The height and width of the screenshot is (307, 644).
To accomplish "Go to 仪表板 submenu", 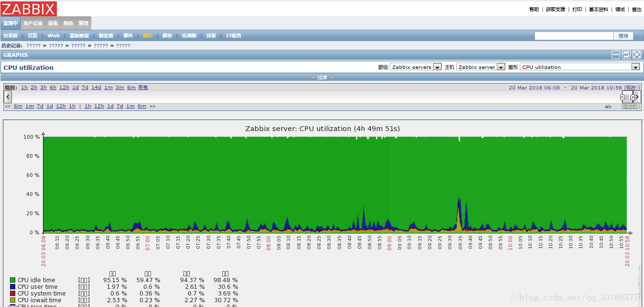I will pyautogui.click(x=11, y=36).
